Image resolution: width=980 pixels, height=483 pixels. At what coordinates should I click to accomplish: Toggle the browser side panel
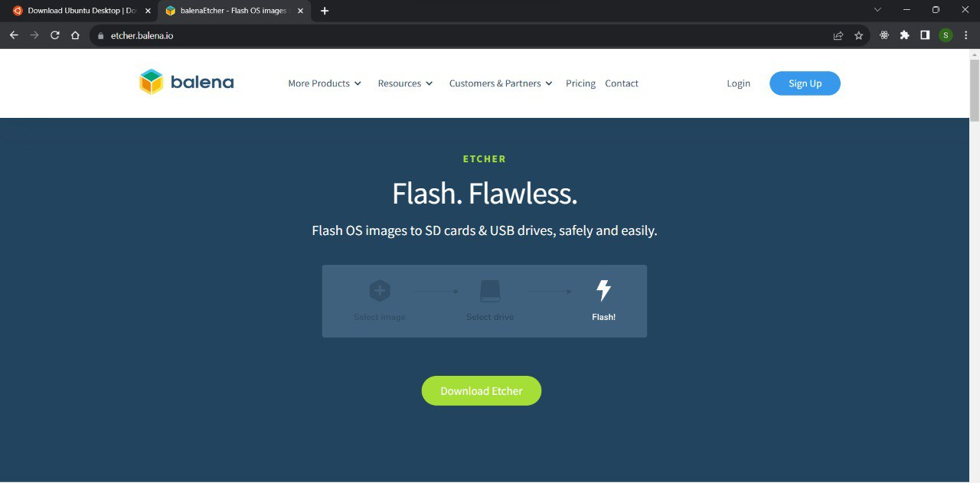coord(925,35)
